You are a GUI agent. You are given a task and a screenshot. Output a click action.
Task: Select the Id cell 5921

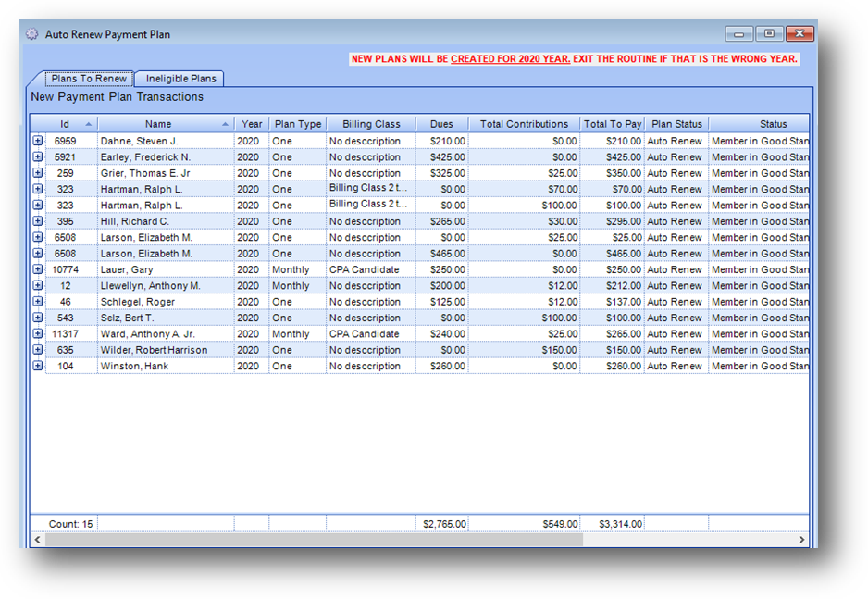pos(71,156)
